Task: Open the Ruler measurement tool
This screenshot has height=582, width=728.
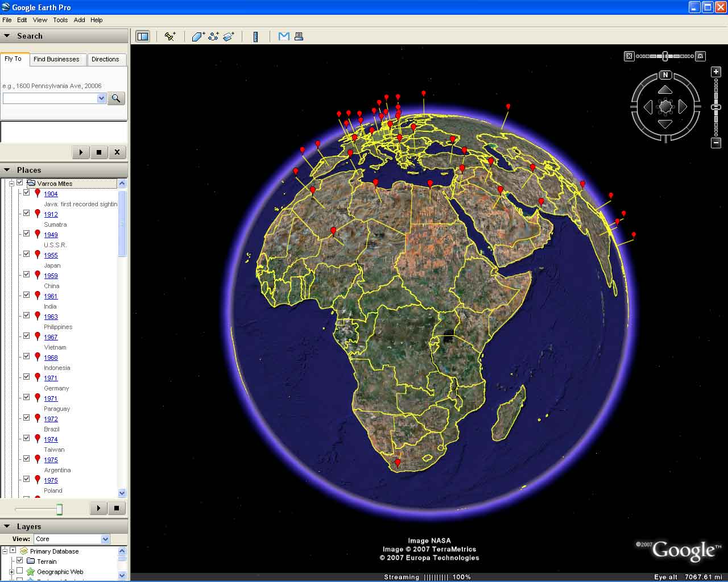Action: tap(255, 36)
